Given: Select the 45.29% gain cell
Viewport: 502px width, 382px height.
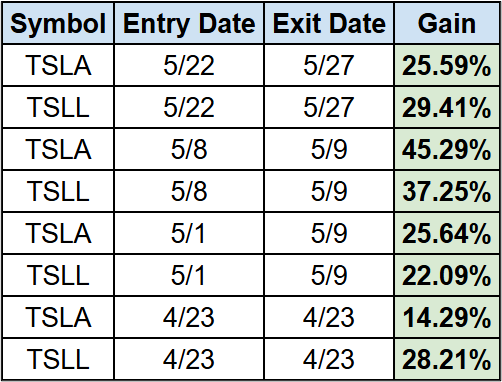Looking at the screenshot, I should click(x=447, y=149).
